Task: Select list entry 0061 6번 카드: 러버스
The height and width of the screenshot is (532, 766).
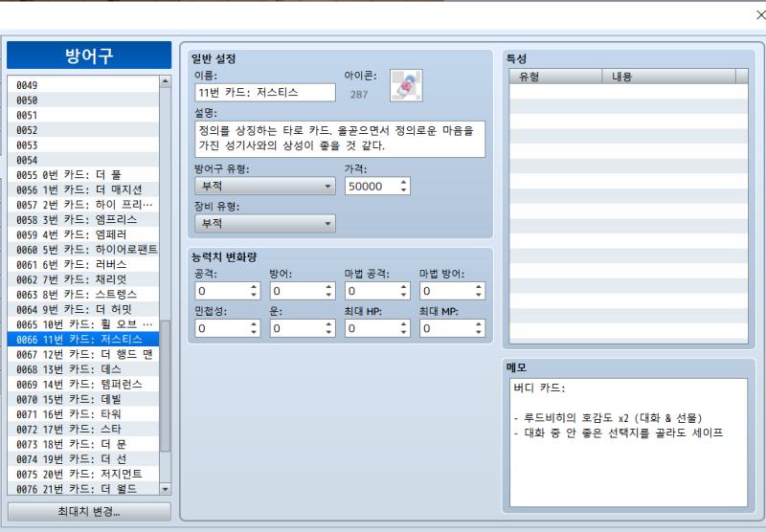Action: click(x=83, y=264)
